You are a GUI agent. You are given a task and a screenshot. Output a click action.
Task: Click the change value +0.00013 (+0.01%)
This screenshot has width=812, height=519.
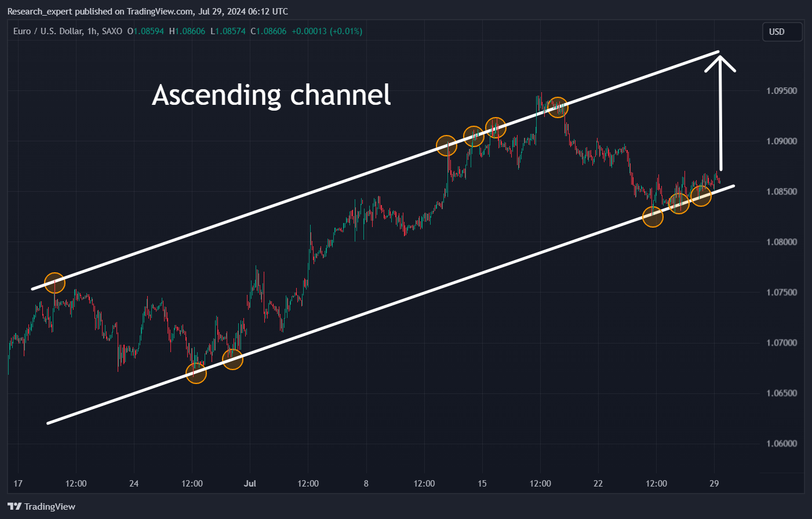[327, 31]
